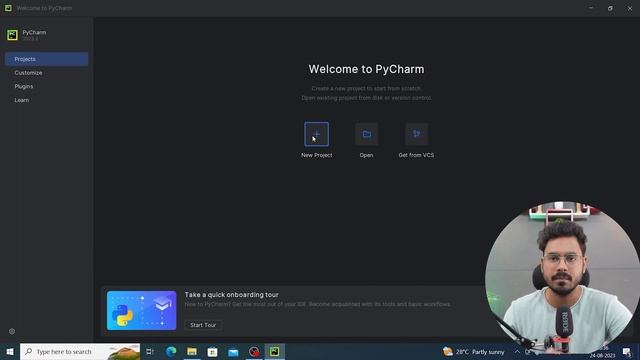Click the New Project label
Screen dimensions: 640x360
tap(316, 155)
